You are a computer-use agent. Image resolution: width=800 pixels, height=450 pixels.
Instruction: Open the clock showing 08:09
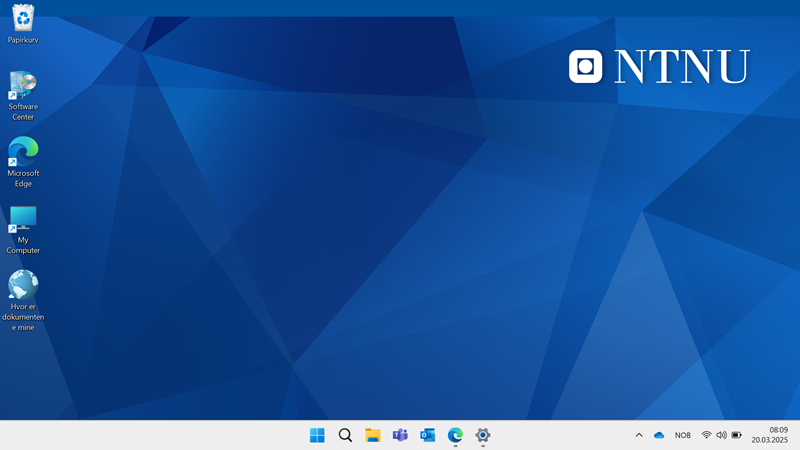[779, 430]
